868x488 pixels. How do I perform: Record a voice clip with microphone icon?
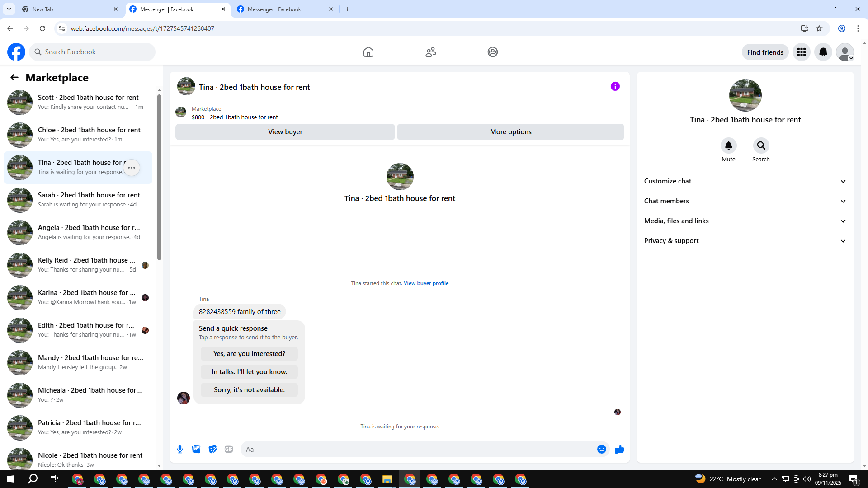tap(180, 449)
